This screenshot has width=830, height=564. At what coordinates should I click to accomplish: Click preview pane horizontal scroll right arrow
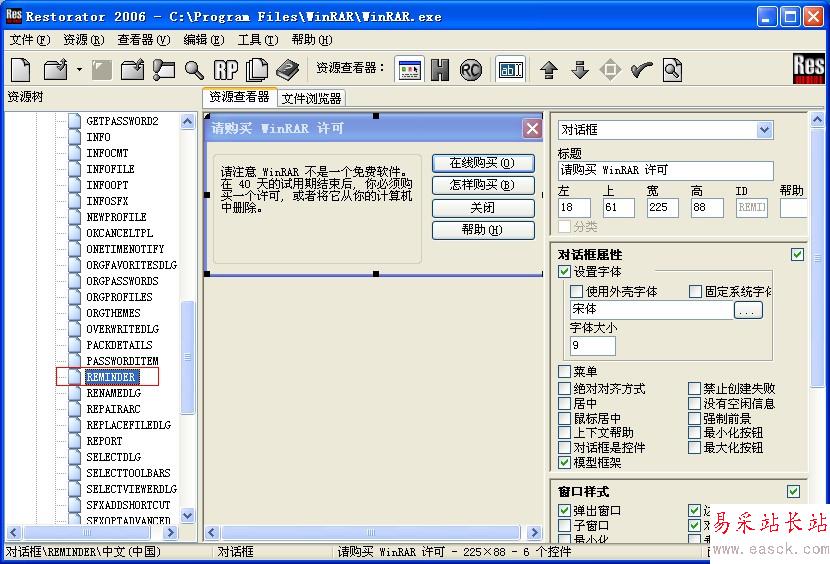pyautogui.click(x=535, y=532)
